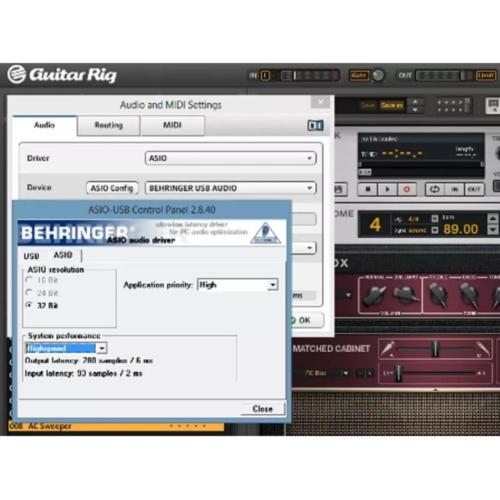Click the Guitar Rig logo
Image resolution: width=500 pixels, height=500 pixels.
[62, 75]
